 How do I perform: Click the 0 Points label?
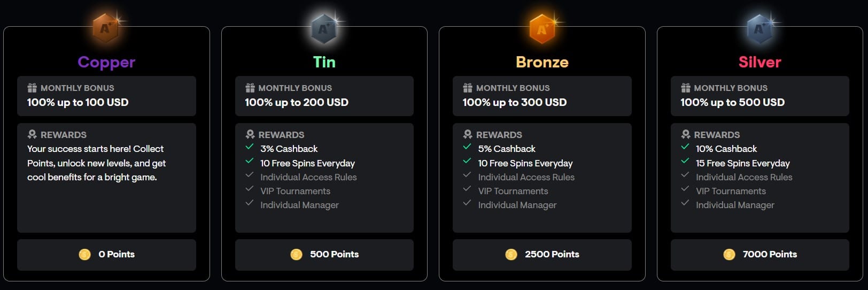(x=117, y=255)
